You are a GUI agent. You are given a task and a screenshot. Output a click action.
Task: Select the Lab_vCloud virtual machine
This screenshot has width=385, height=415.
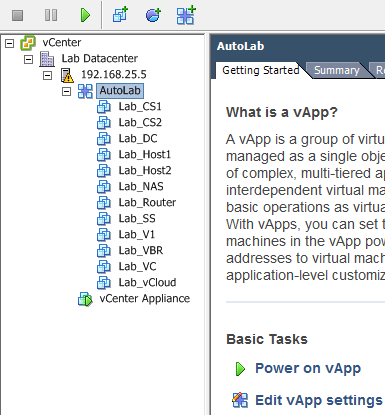(x=147, y=282)
